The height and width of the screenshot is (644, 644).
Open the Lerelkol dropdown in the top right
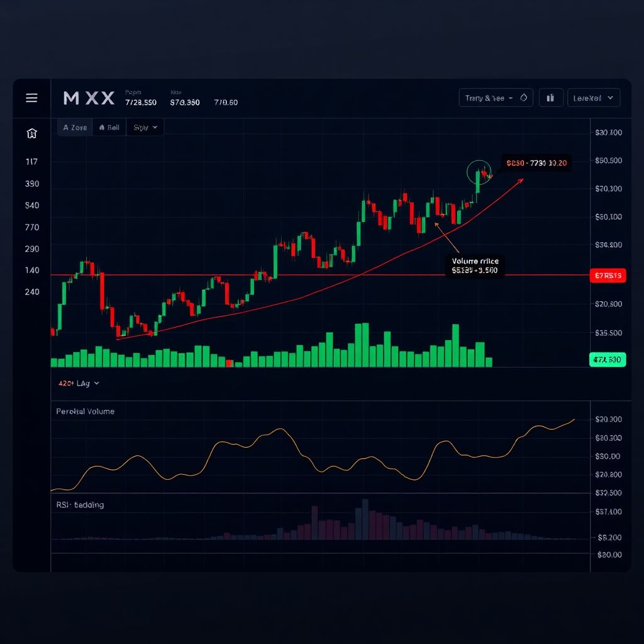[x=593, y=97]
